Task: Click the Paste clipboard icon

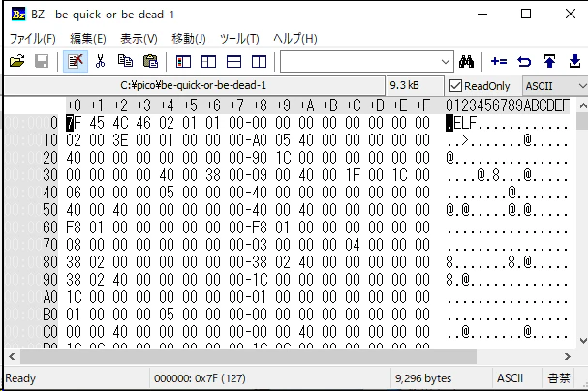Action: click(150, 61)
